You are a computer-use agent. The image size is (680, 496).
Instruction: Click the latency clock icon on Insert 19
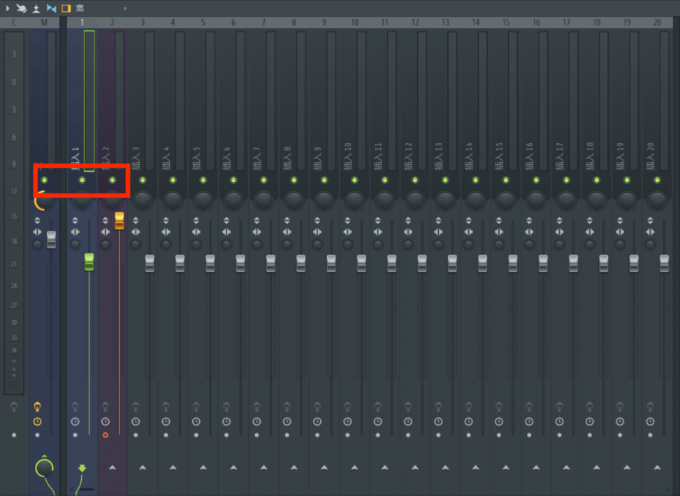[620, 421]
